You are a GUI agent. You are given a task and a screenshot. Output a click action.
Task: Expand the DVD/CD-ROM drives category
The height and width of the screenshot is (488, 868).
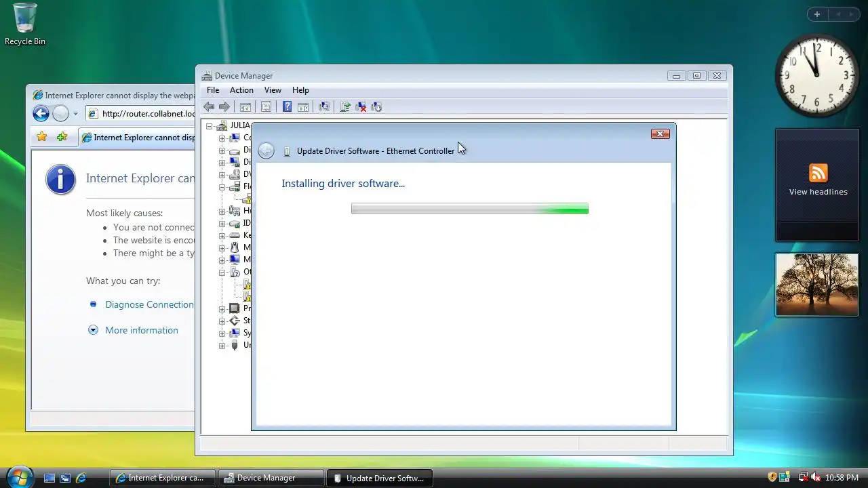[x=222, y=175]
